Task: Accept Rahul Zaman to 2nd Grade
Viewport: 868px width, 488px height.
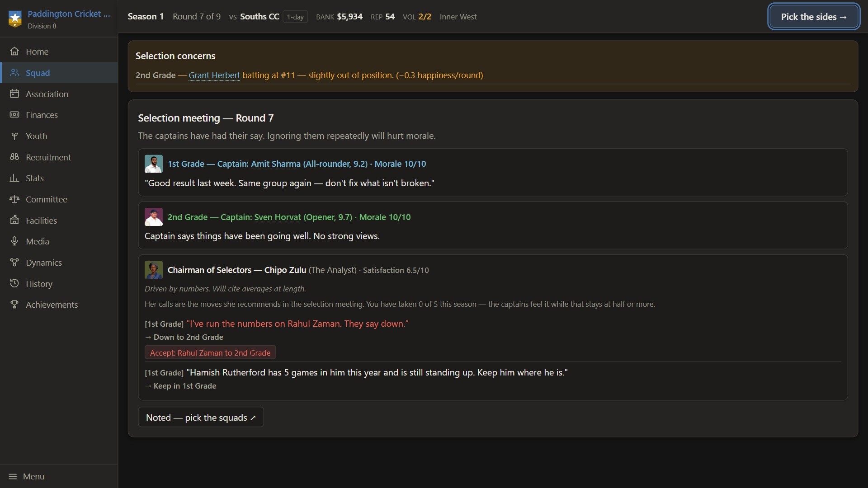Action: pos(210,353)
